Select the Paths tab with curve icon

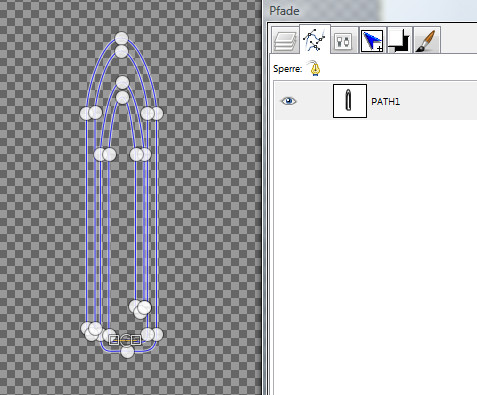pos(315,40)
